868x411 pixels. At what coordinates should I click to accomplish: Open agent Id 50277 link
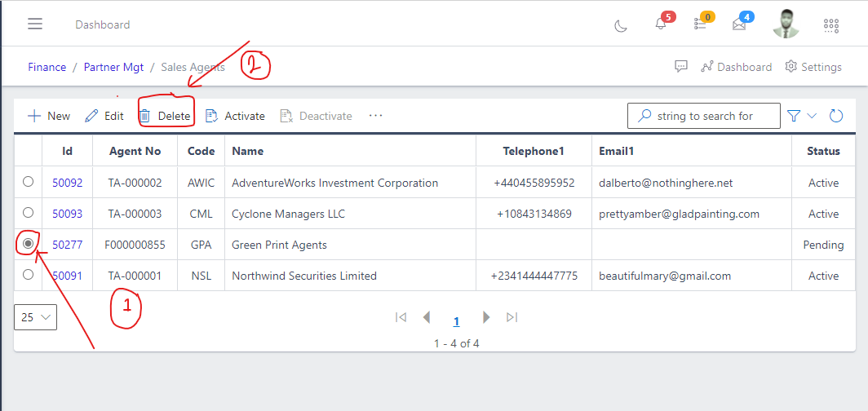(68, 245)
